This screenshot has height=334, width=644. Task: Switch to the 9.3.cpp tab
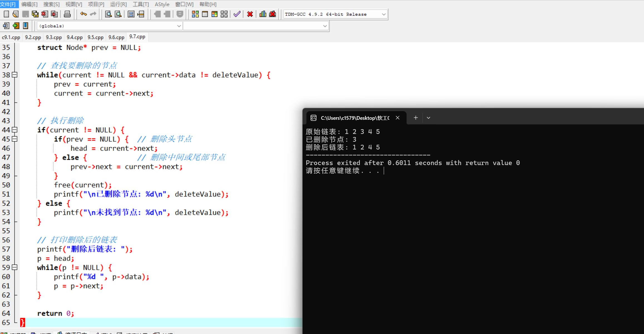54,37
